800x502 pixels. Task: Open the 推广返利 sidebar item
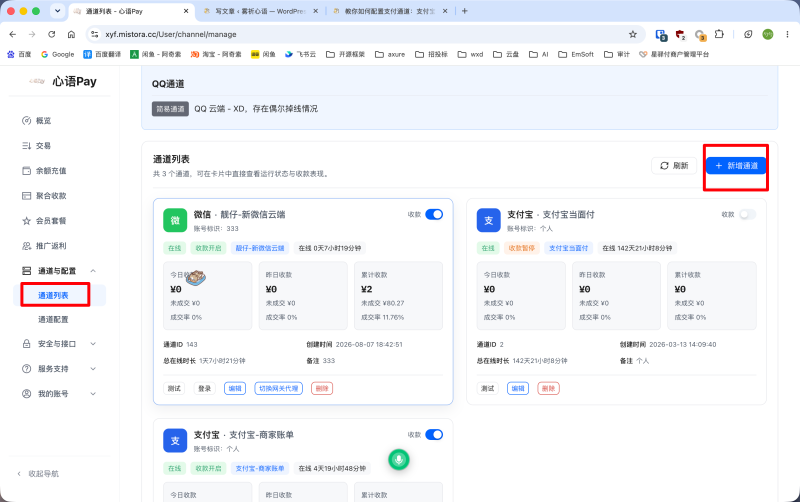[44, 245]
